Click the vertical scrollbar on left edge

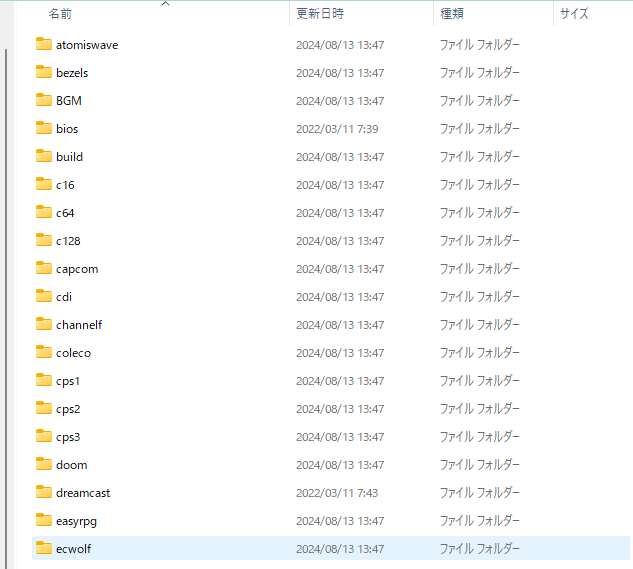[6, 307]
